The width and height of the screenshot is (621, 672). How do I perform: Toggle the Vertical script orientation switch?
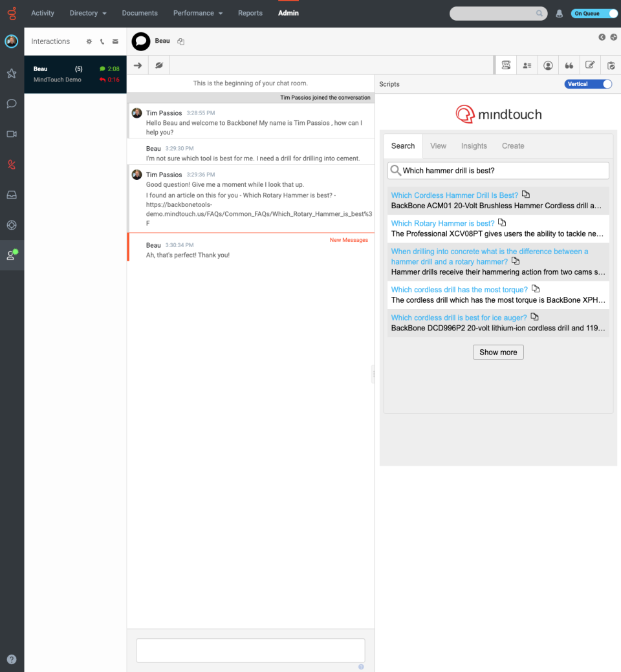(x=588, y=83)
